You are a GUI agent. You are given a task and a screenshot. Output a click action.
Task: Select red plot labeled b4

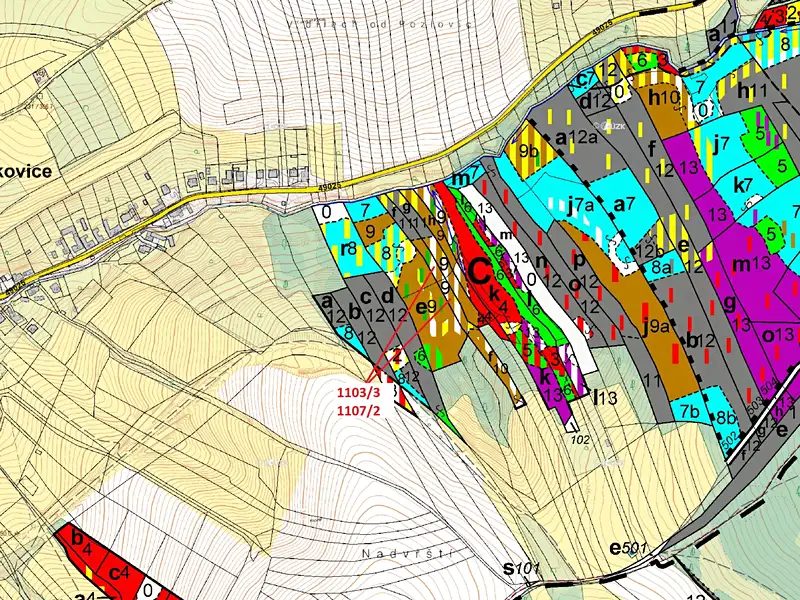tap(81, 542)
